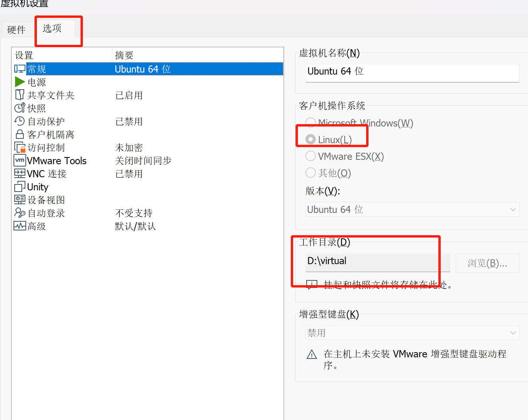Click the Snapshots (快照) icon
Viewport: 528px width, 420px height.
click(20, 108)
